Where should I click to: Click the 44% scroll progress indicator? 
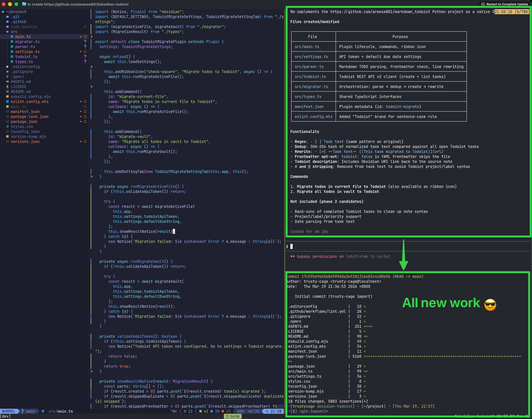[240, 411]
